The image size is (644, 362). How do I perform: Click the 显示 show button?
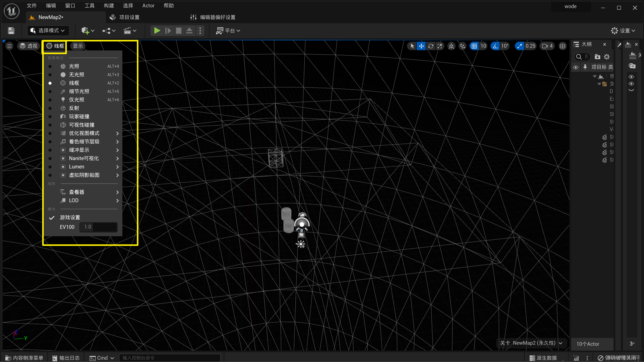click(x=78, y=46)
